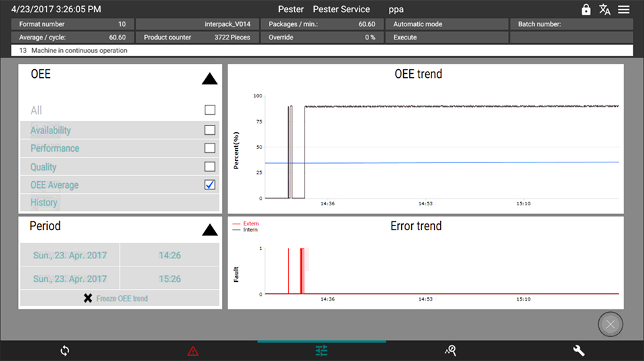The width and height of the screenshot is (644, 361).
Task: Select the sliders settings icon in bottom bar
Action: [x=321, y=350]
